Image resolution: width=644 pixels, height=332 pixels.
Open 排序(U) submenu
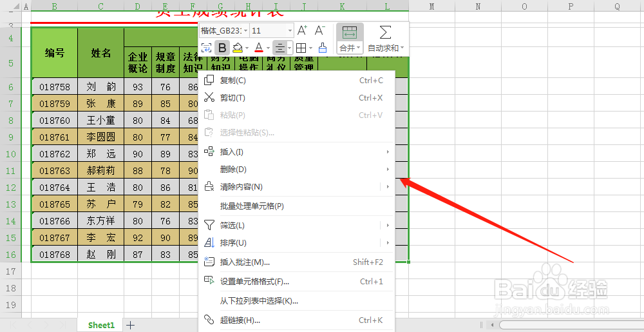[296, 243]
